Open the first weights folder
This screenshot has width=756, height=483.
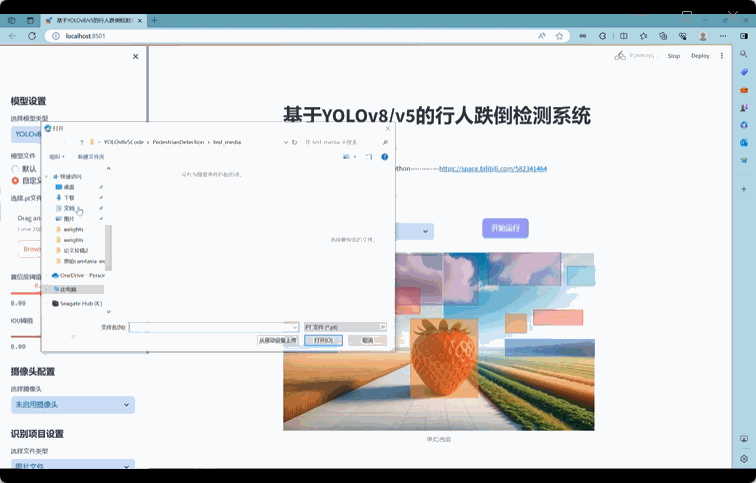(x=73, y=229)
